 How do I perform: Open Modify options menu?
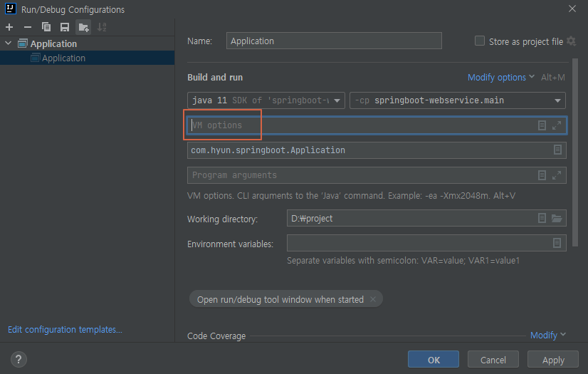[x=501, y=77]
